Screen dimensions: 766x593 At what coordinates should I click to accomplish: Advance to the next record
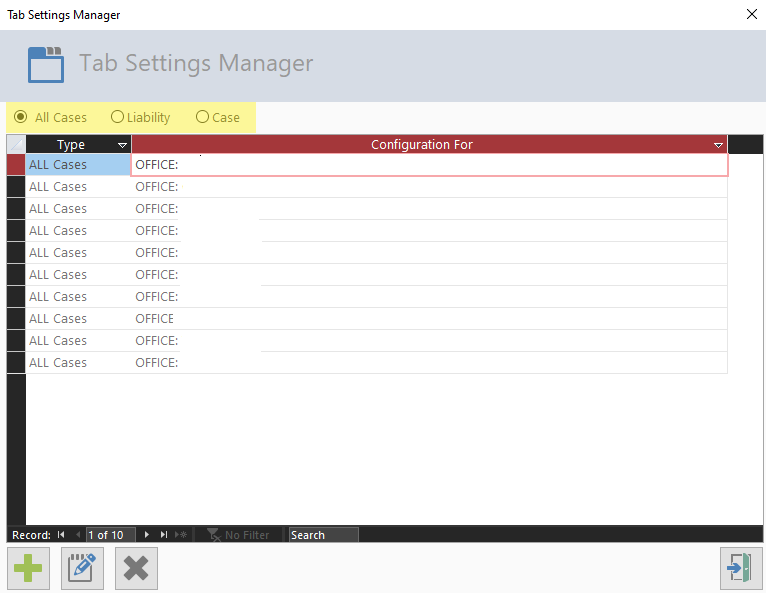[146, 535]
